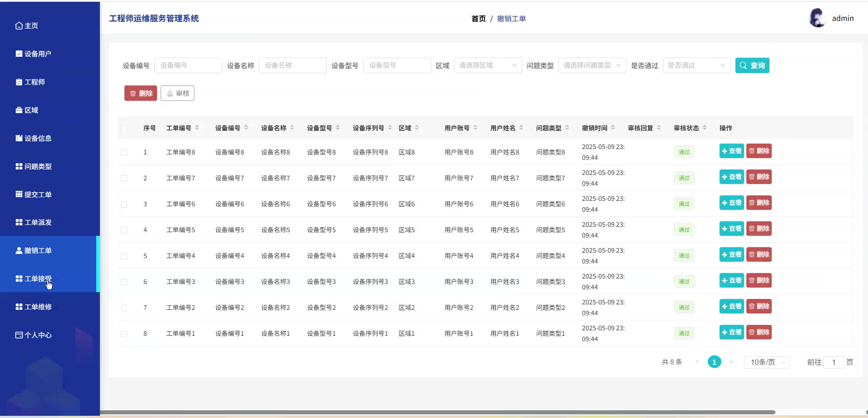
Task: Click the red 删除 batch delete button
Action: (141, 93)
